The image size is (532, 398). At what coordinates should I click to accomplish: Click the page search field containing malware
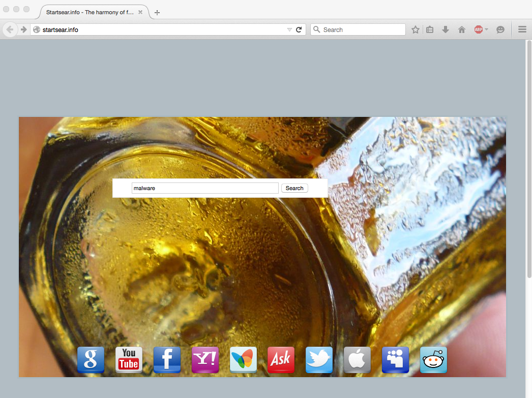205,188
